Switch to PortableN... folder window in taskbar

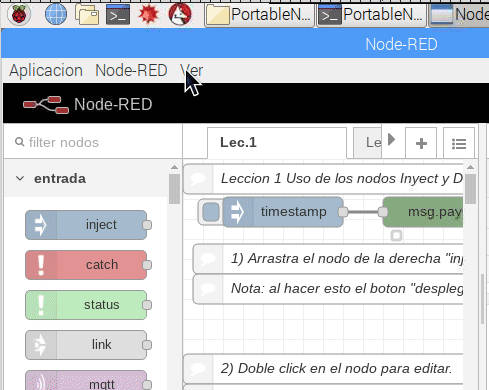(259, 14)
